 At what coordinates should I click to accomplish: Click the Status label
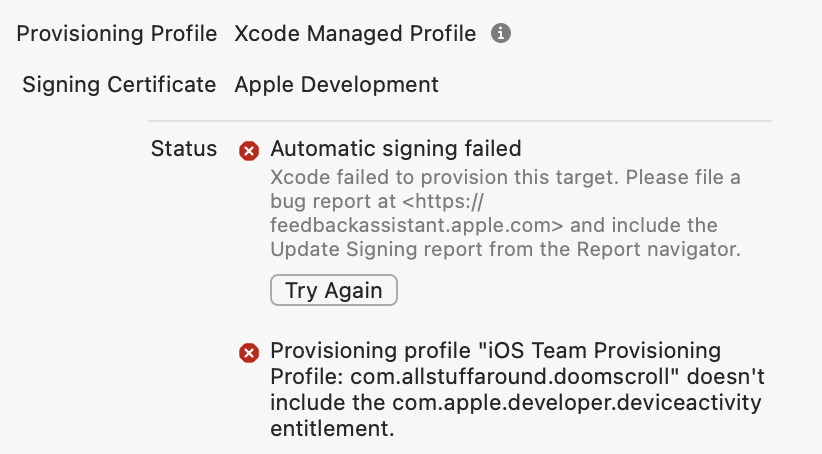coord(184,149)
